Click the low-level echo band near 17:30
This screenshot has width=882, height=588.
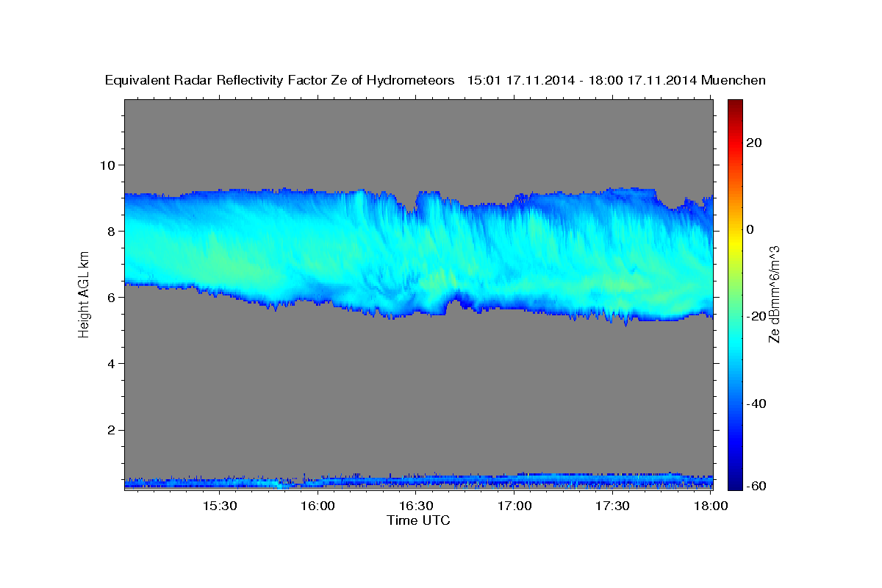pos(613,481)
